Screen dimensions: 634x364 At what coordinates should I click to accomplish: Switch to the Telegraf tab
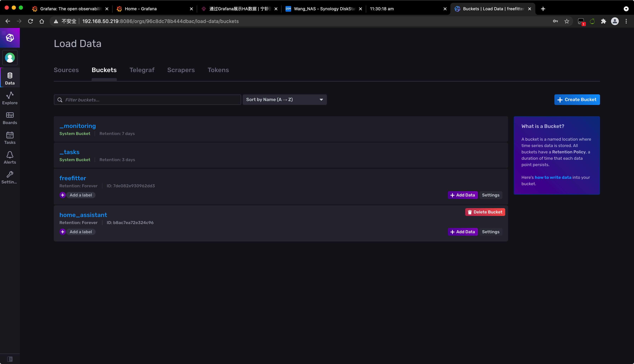pos(142,70)
